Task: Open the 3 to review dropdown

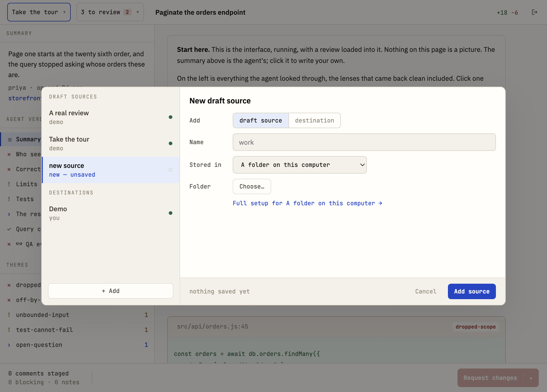Action: (x=110, y=12)
